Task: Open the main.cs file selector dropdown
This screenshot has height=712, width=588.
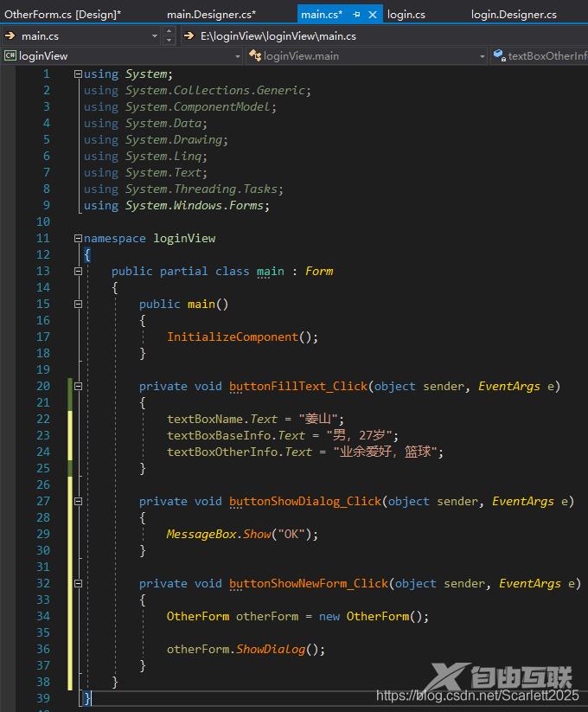Action: (x=156, y=35)
